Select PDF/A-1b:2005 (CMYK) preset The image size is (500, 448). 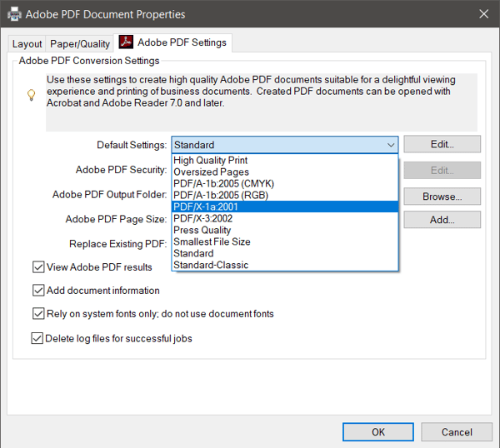coord(285,183)
